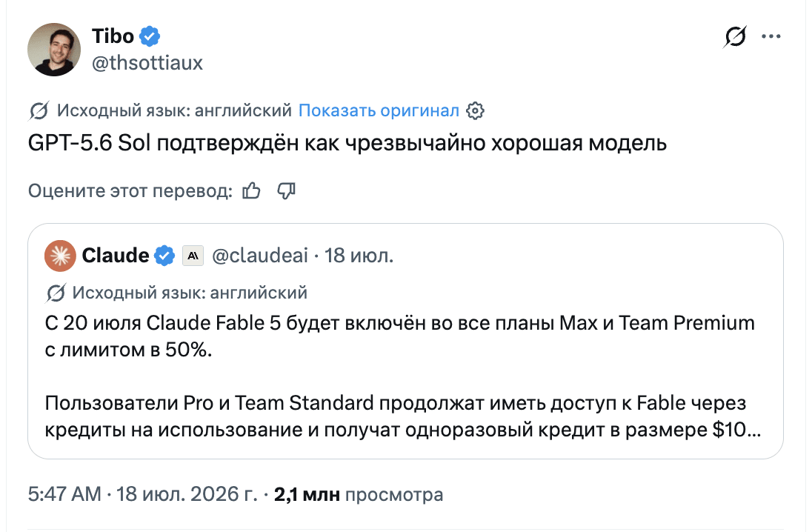Click the Anthropic affiliation badge
Image resolution: width=812 pixels, height=532 pixels.
(193, 256)
